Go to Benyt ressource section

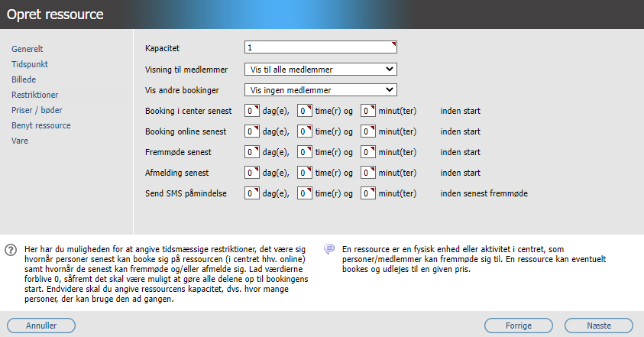click(x=41, y=125)
